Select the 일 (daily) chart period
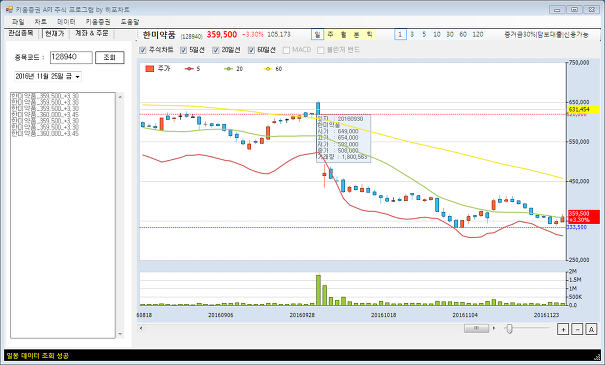Viewport: 605px width, 365px height. click(x=318, y=35)
